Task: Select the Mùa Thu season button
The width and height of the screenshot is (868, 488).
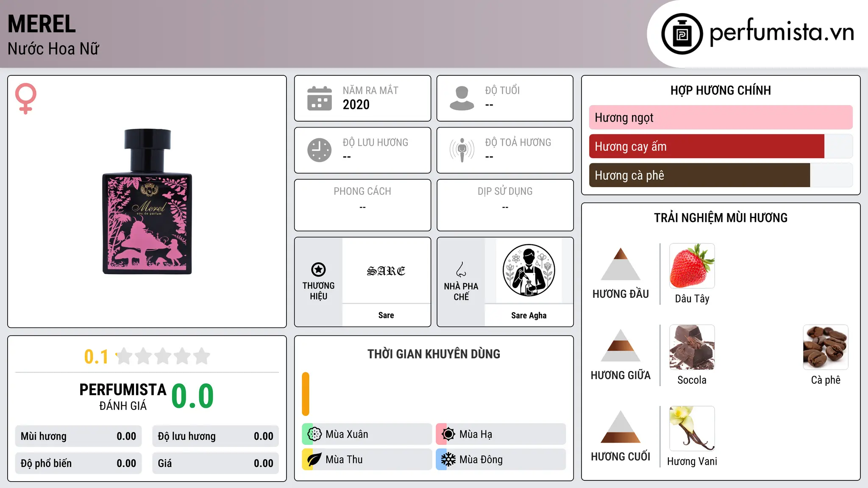Action: [367, 460]
